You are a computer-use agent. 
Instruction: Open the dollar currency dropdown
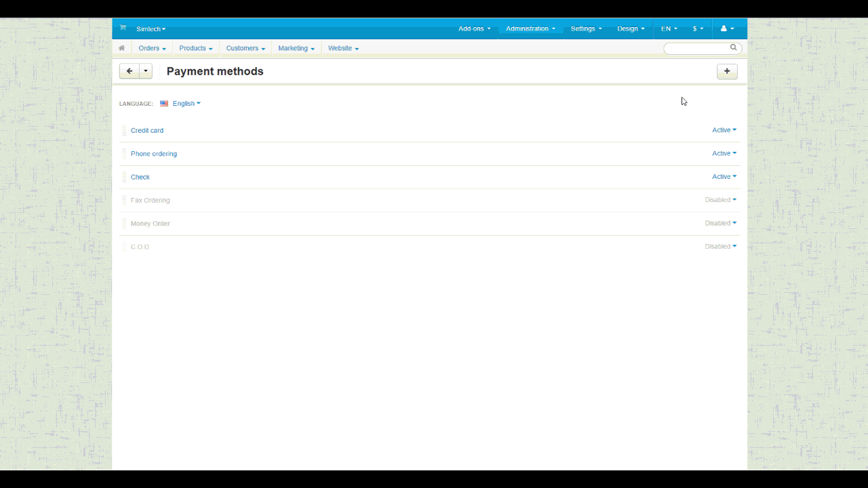(x=697, y=28)
